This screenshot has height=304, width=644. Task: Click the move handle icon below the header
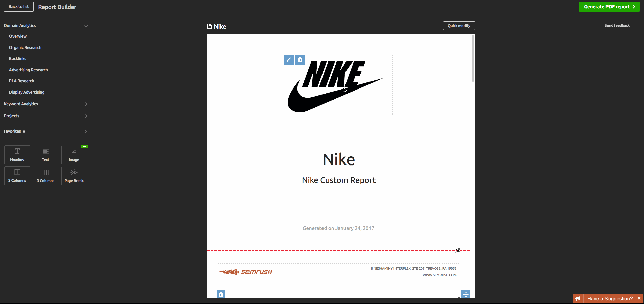466,294
